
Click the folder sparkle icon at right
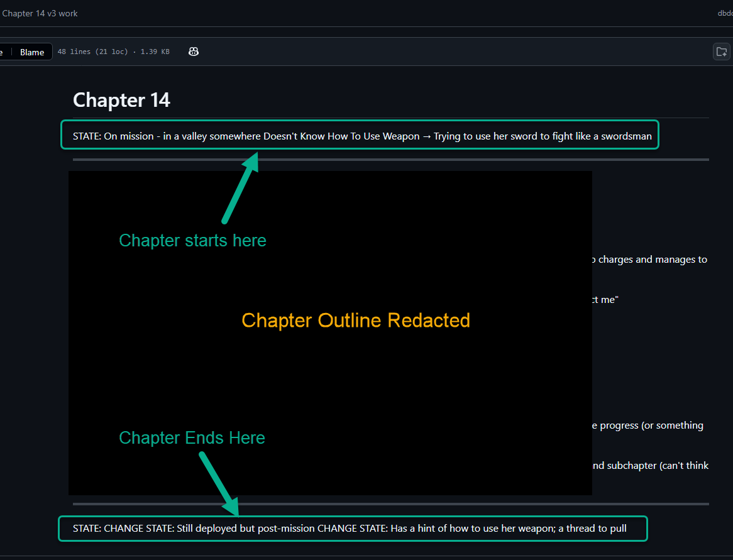(x=721, y=52)
